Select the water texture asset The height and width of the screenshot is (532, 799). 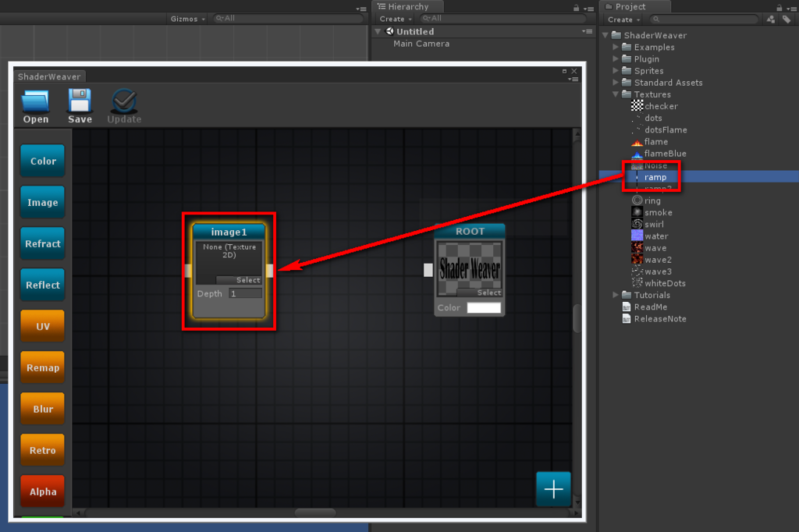pyautogui.click(x=650, y=236)
